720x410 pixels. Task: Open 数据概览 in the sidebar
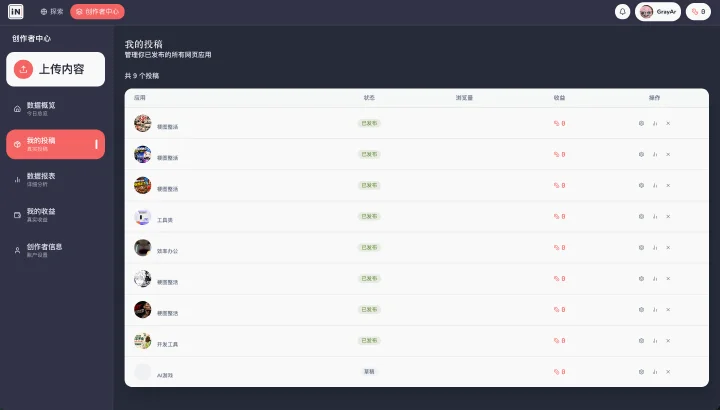click(x=56, y=109)
